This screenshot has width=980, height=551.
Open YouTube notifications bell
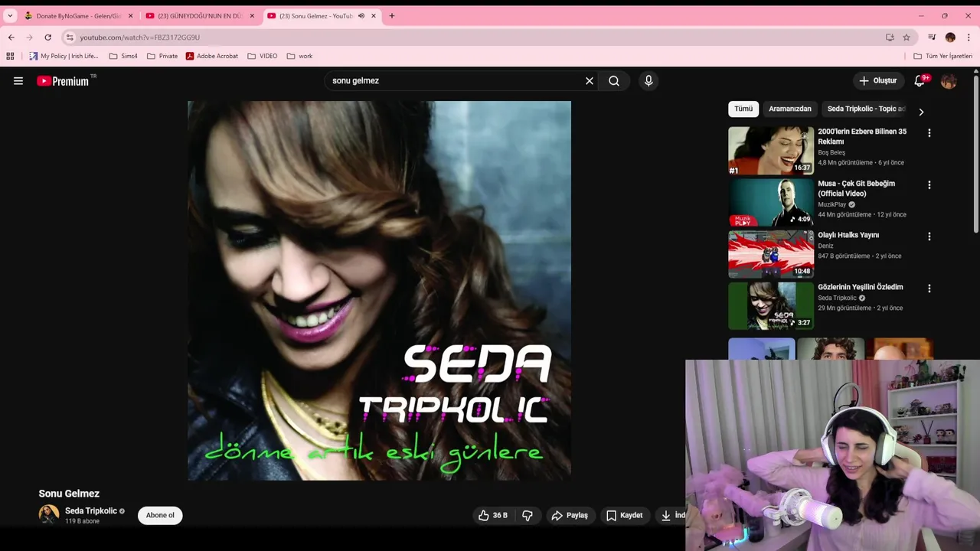pos(920,80)
